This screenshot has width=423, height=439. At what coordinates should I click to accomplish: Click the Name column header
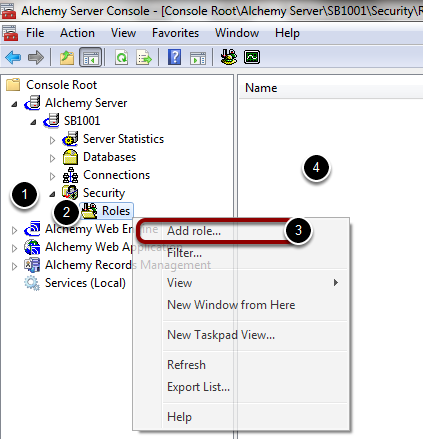tap(331, 88)
